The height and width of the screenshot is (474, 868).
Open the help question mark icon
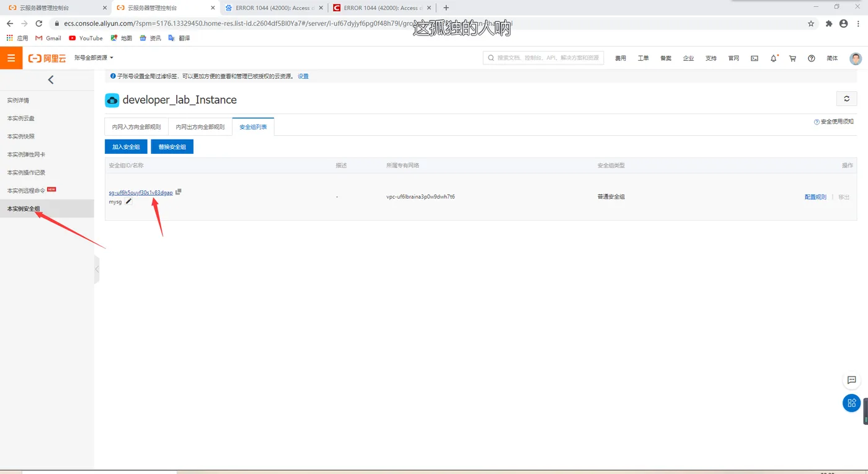click(811, 58)
